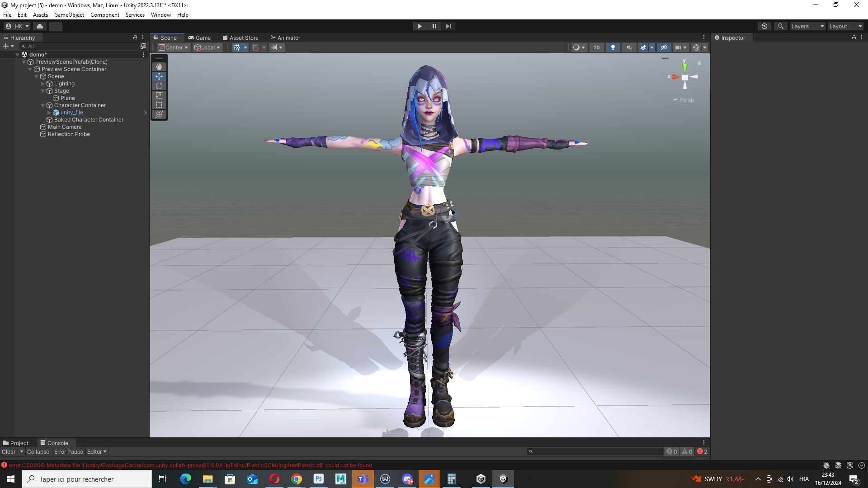Click the demo scene options kebab

point(143,55)
